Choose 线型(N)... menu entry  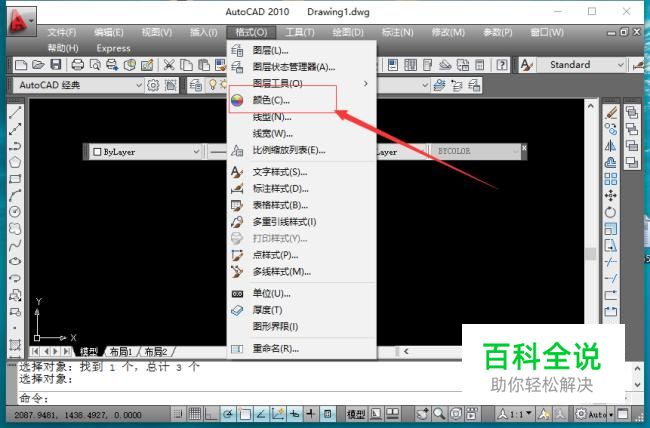click(x=301, y=117)
